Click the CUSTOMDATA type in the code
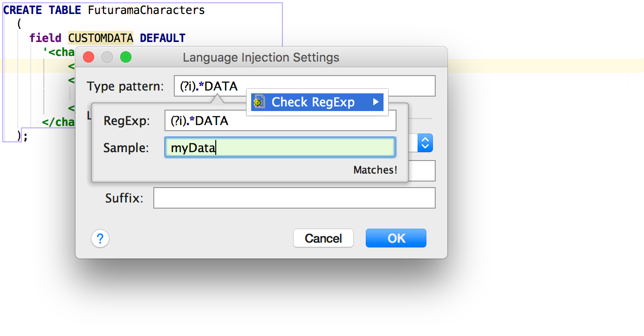This screenshot has height=336, width=644. [x=101, y=38]
